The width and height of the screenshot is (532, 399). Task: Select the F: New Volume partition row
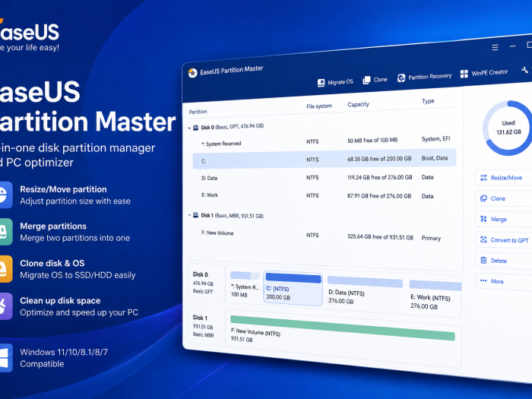[325, 235]
